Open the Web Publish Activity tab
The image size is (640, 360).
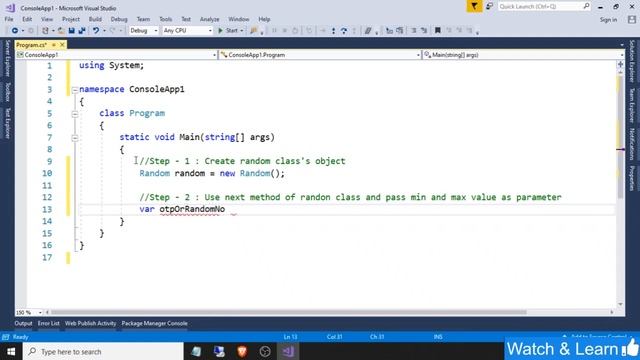90,323
